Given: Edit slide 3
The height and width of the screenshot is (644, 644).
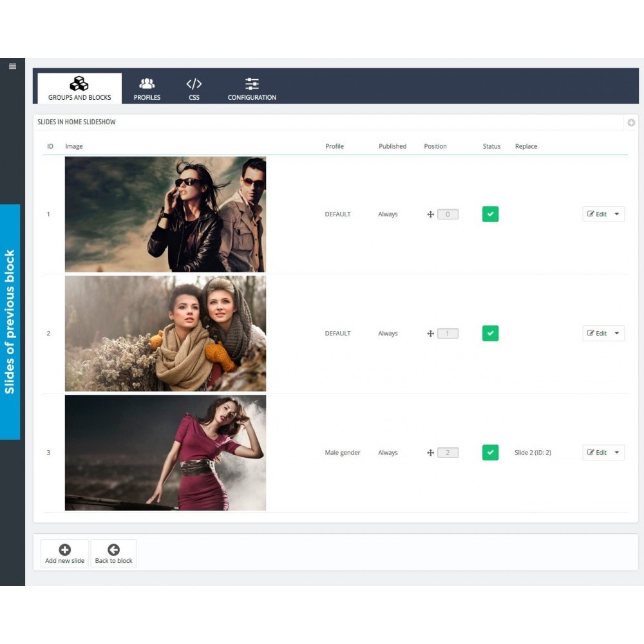Looking at the screenshot, I should coord(596,452).
